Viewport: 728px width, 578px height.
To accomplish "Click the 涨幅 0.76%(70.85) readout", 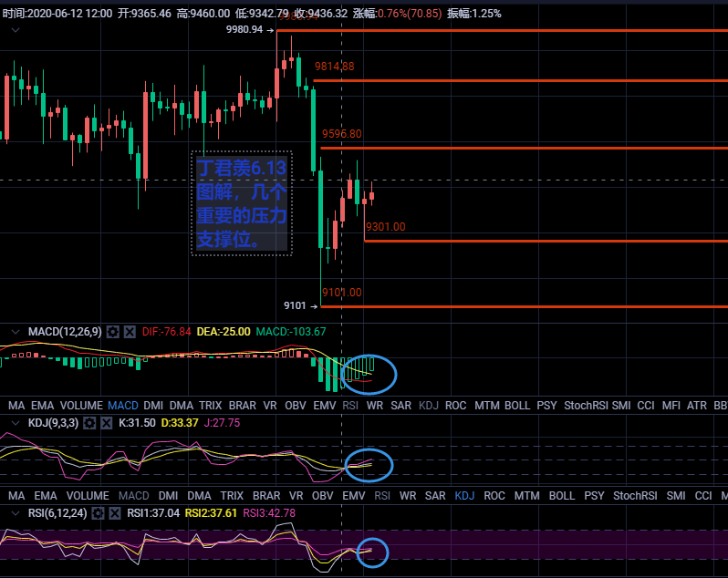I will coord(397,14).
